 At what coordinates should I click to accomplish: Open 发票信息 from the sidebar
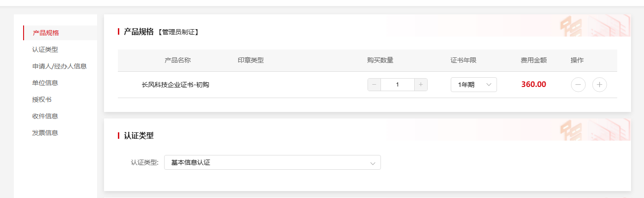(45, 133)
